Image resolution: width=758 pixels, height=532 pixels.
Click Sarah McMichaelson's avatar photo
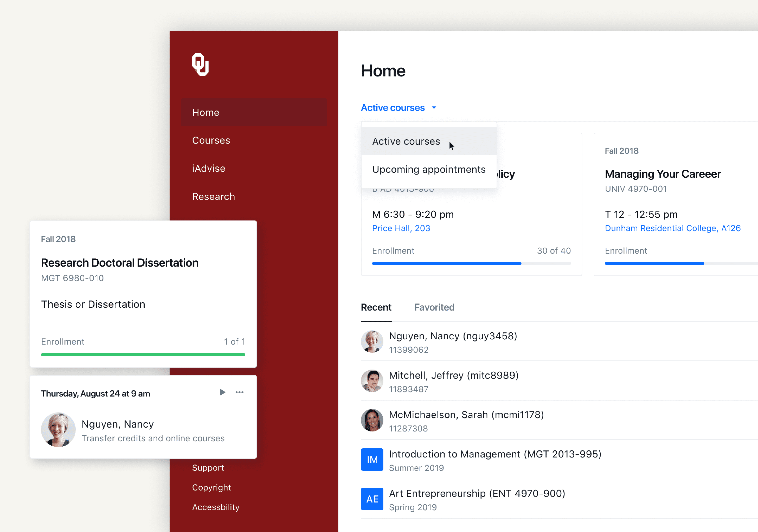372,420
